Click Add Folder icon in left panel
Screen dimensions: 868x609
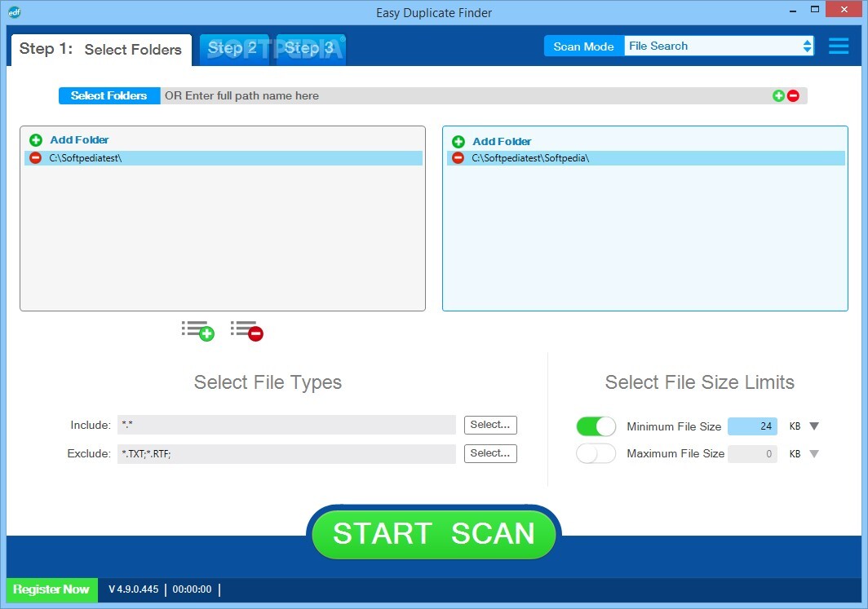click(x=36, y=140)
